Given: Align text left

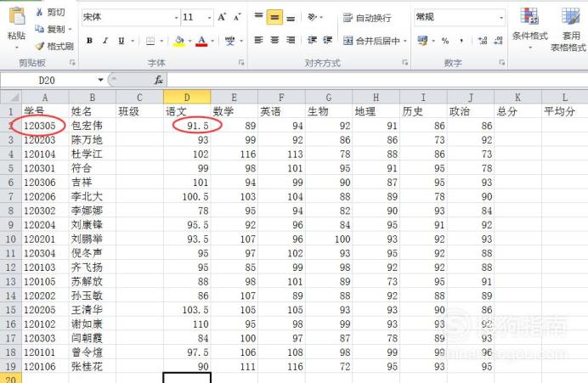Looking at the screenshot, I should tap(259, 40).
